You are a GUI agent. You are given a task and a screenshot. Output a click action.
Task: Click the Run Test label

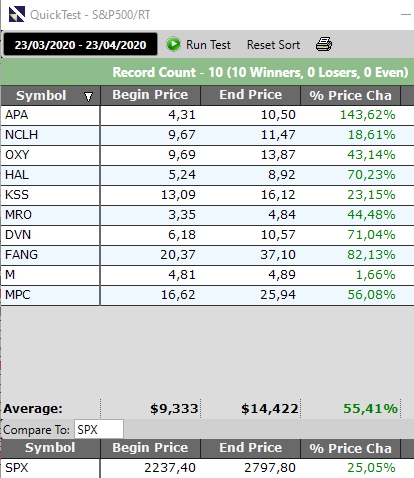click(208, 45)
